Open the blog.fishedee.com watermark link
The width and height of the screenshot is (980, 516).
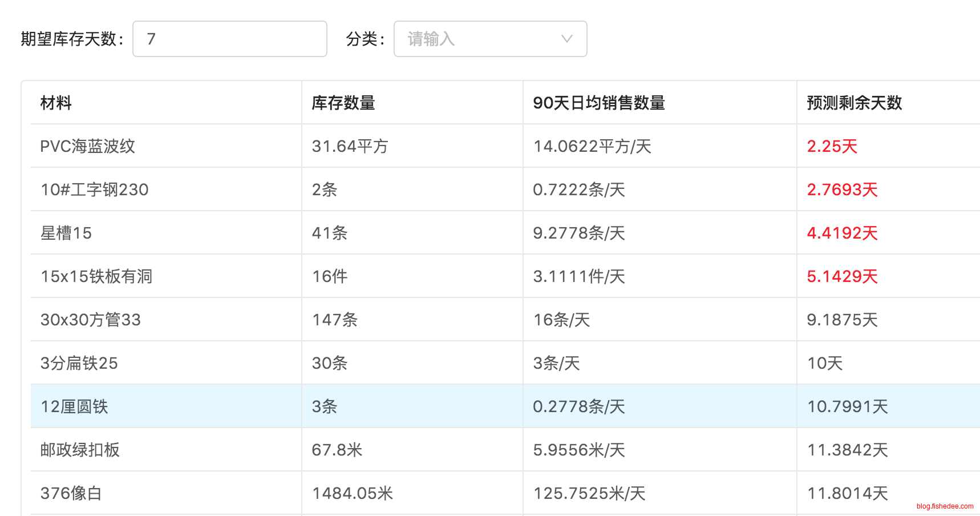[x=945, y=506]
